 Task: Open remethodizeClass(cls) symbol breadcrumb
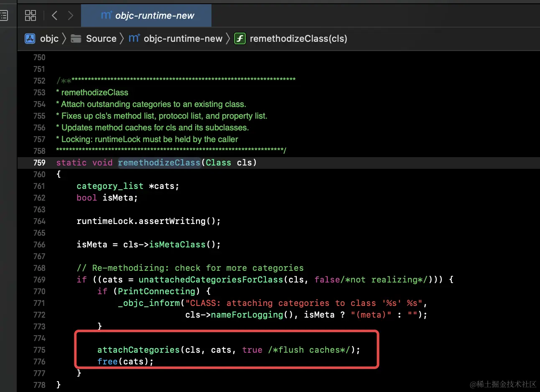point(298,38)
